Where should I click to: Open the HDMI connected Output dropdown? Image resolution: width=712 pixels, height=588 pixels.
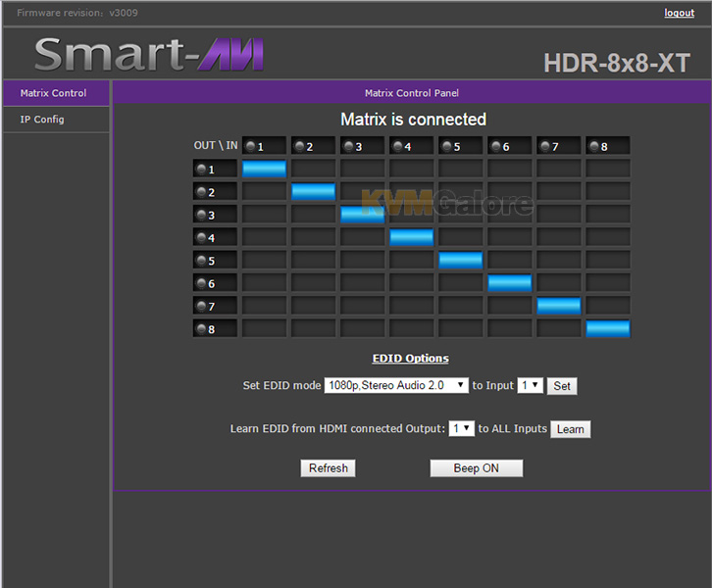[461, 428]
